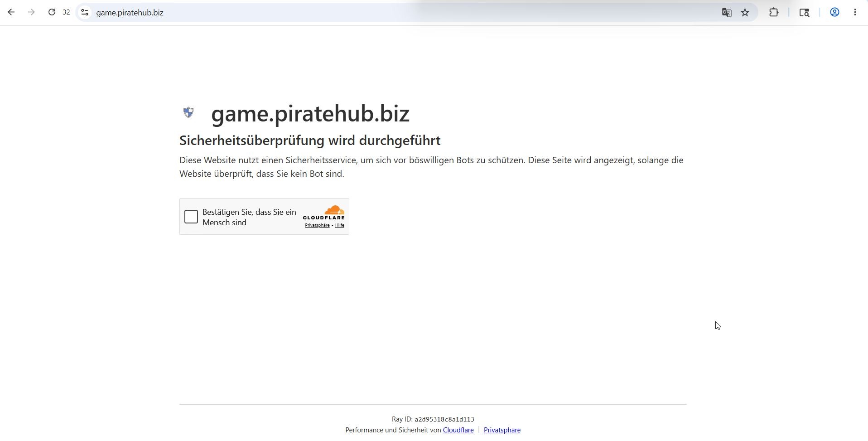Click the Ray ID text a2d95318c8a1d113
Image resolution: width=868 pixels, height=441 pixels.
(x=444, y=419)
